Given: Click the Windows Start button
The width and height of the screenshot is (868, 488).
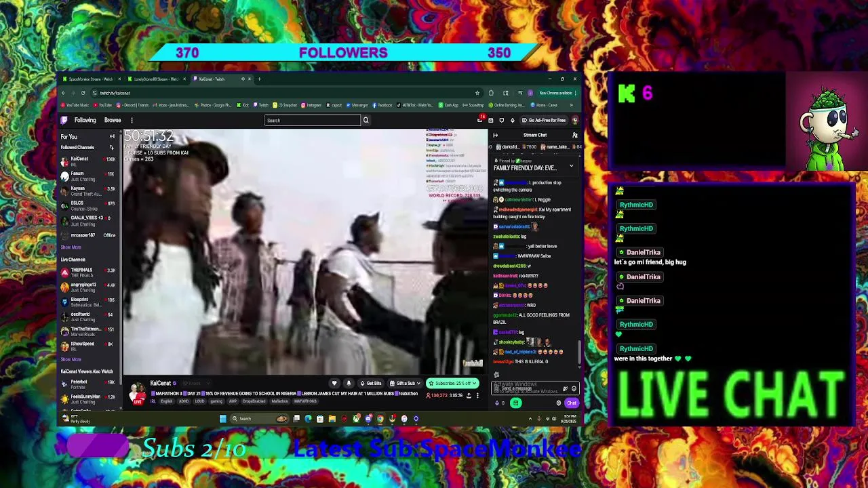Looking at the screenshot, I should pyautogui.click(x=222, y=419).
